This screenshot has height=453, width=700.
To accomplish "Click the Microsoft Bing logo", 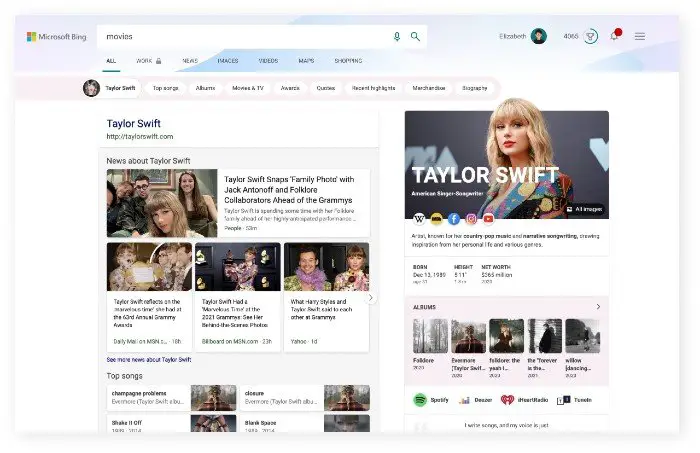I will pos(57,37).
